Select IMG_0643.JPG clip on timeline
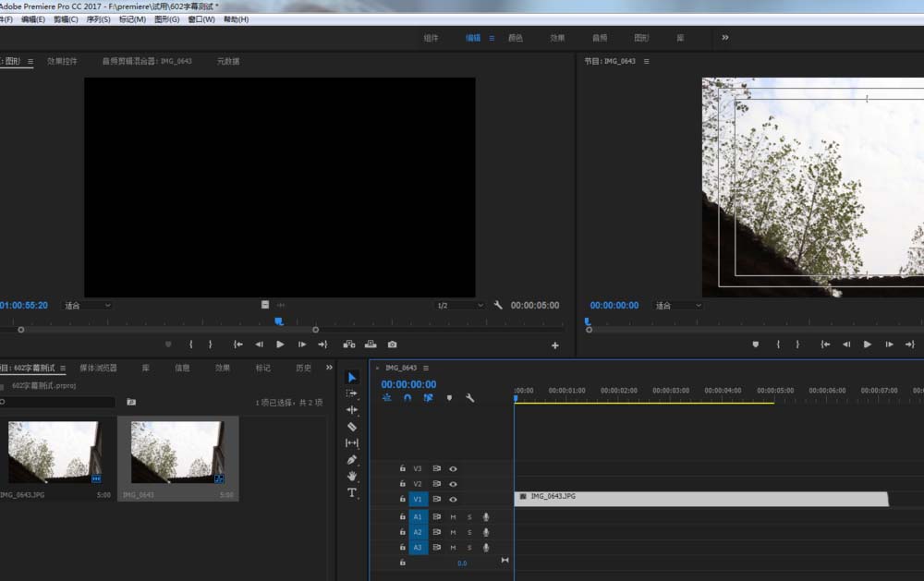Image resolution: width=924 pixels, height=581 pixels. (x=700, y=499)
